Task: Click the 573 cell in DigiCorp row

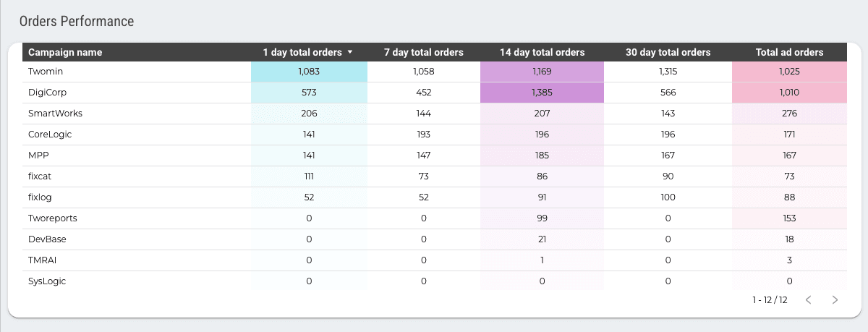Action: pyautogui.click(x=309, y=93)
